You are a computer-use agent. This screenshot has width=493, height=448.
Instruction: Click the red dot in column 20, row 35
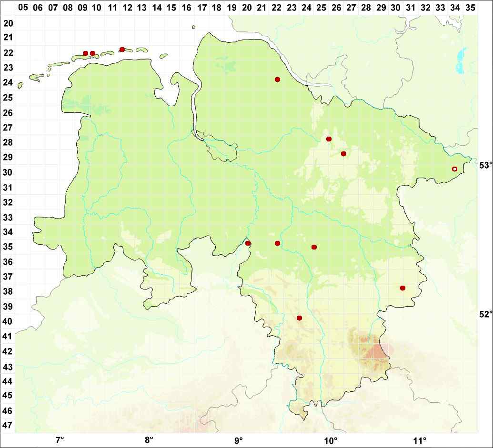pyautogui.click(x=248, y=243)
